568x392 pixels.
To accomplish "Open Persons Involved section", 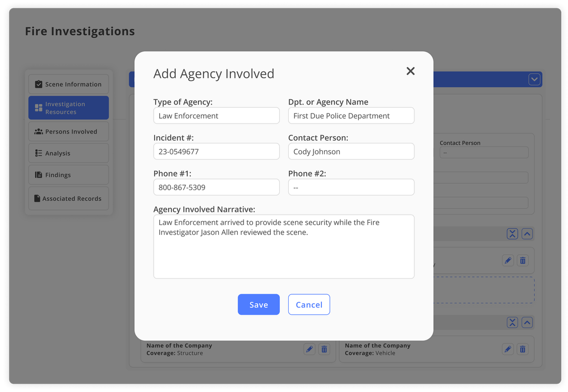I will [x=69, y=131].
